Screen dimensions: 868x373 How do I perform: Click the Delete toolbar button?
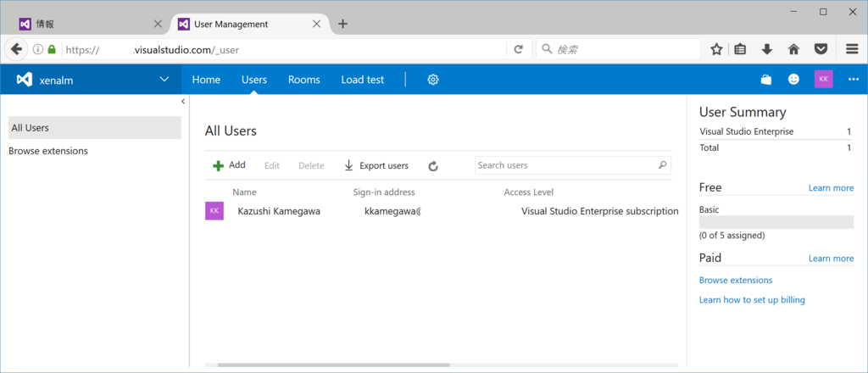311,165
